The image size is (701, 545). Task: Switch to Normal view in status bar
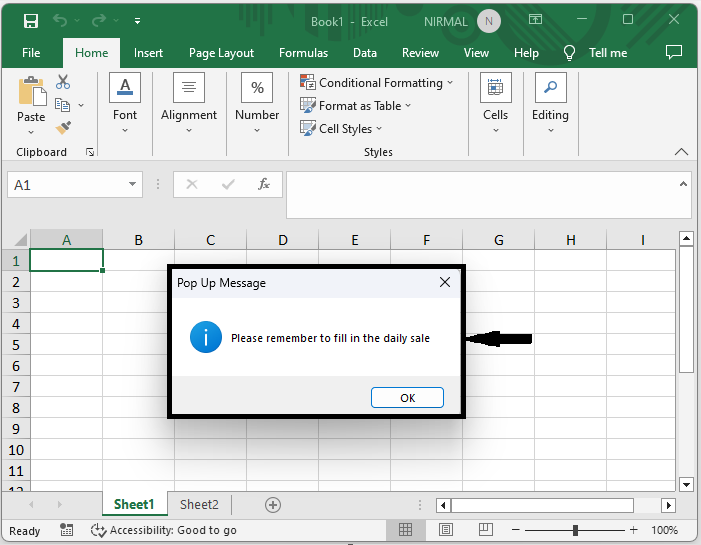pos(407,530)
